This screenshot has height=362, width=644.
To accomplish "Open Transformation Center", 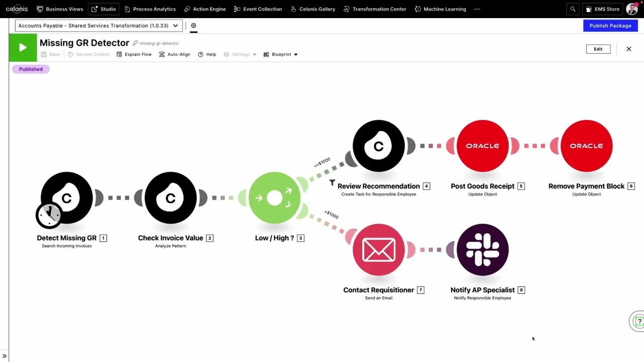I will 375,9.
